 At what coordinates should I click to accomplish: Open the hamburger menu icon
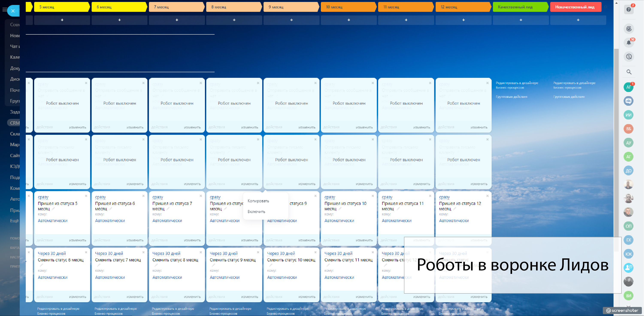[x=5, y=10]
